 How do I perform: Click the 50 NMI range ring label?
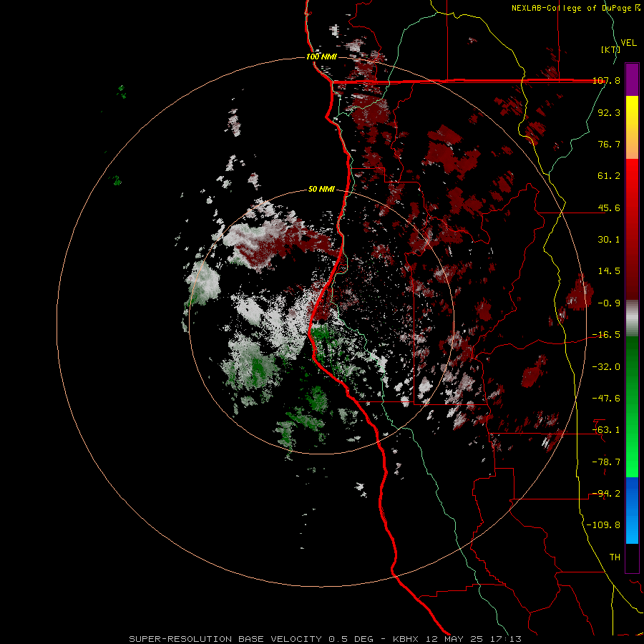(321, 190)
